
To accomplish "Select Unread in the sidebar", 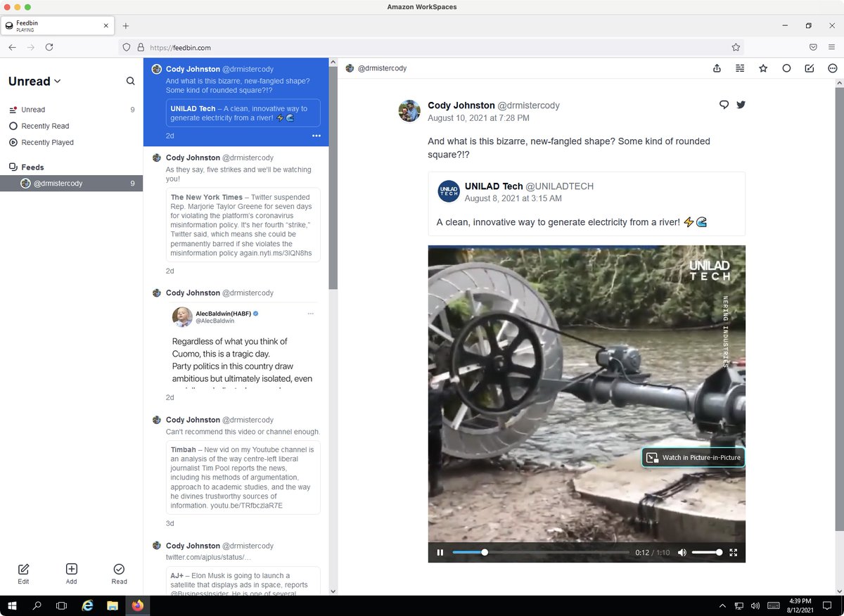I will (71, 110).
